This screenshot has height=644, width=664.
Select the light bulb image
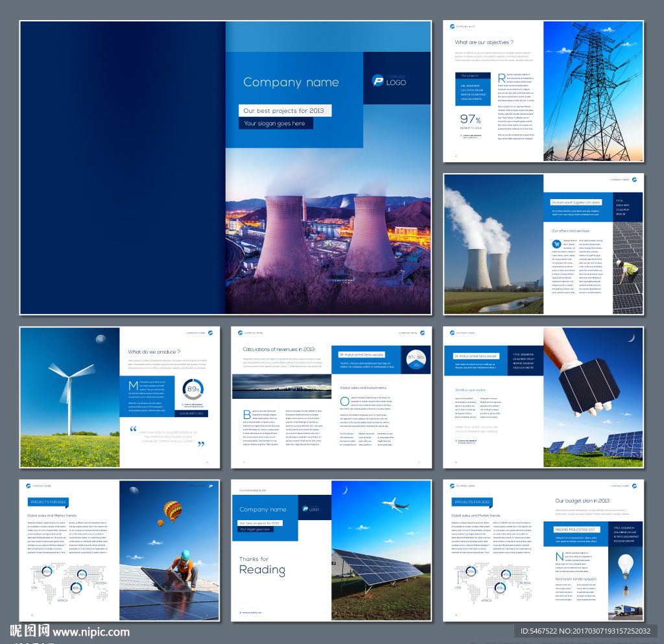626,566
